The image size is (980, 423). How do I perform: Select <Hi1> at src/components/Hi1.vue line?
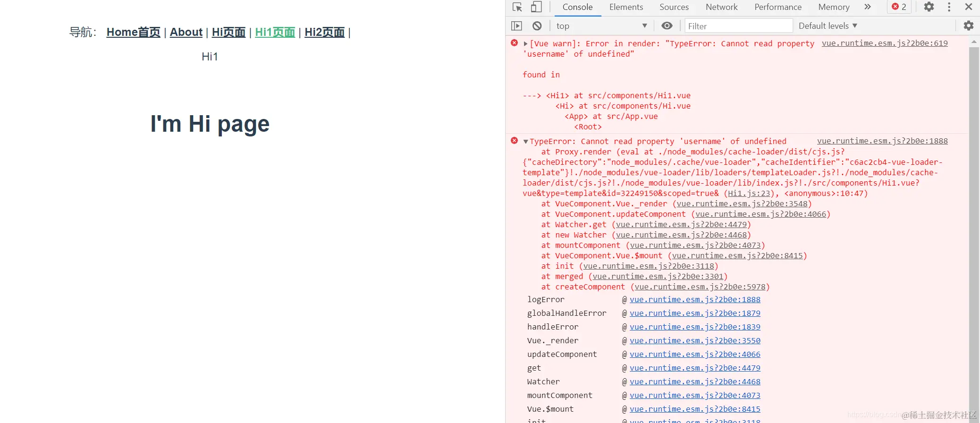[618, 95]
